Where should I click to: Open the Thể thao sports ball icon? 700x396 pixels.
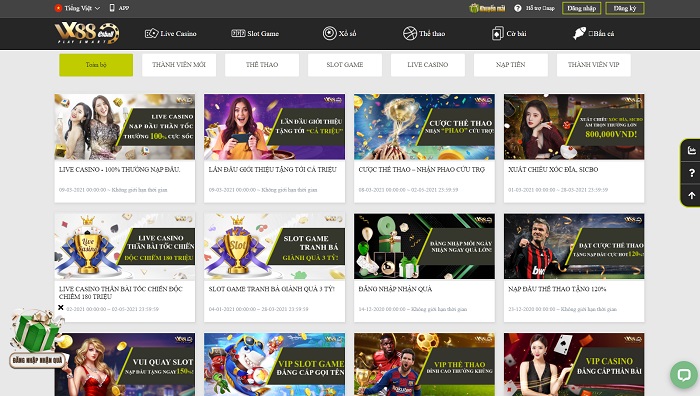(x=409, y=33)
